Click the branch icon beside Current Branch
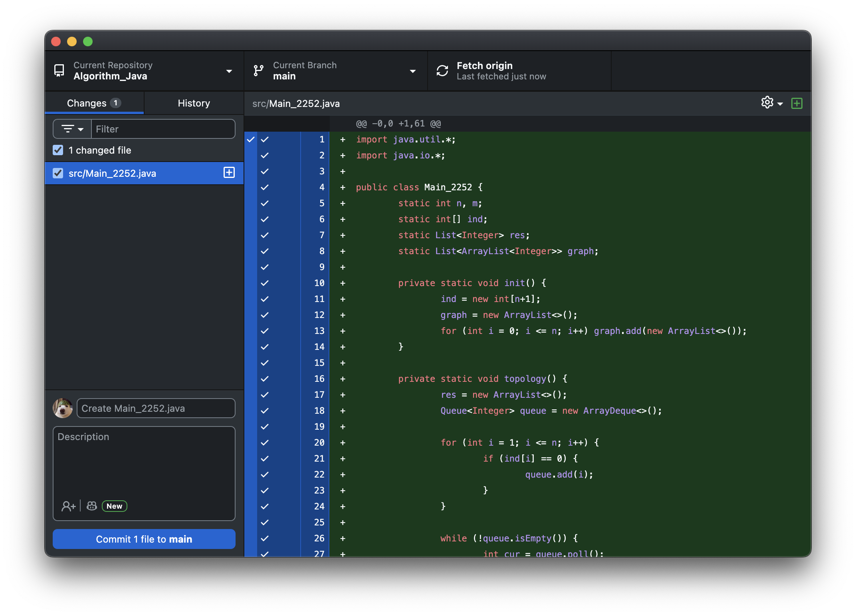Screen dimensions: 856x616 [x=259, y=71]
